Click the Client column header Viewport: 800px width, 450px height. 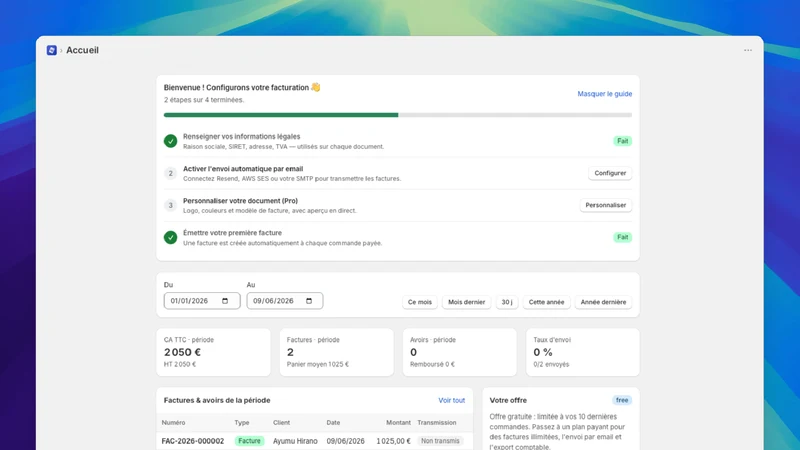point(281,422)
